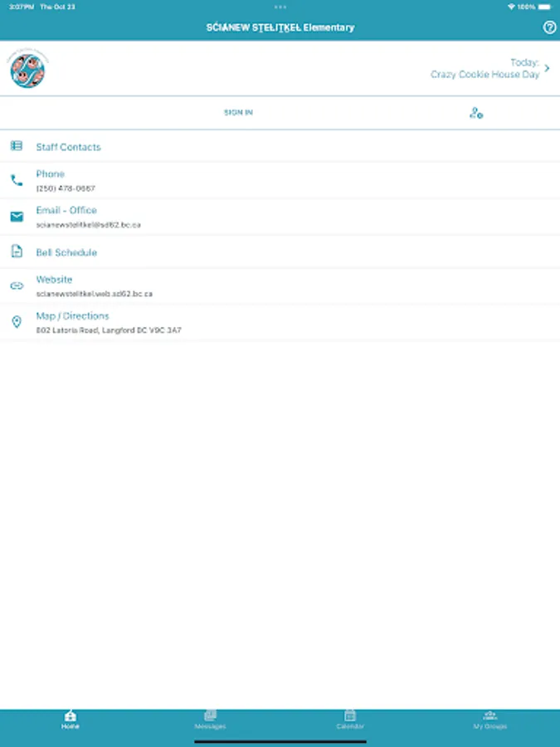The height and width of the screenshot is (747, 560).
Task: Select the school website URL text
Action: click(95, 294)
